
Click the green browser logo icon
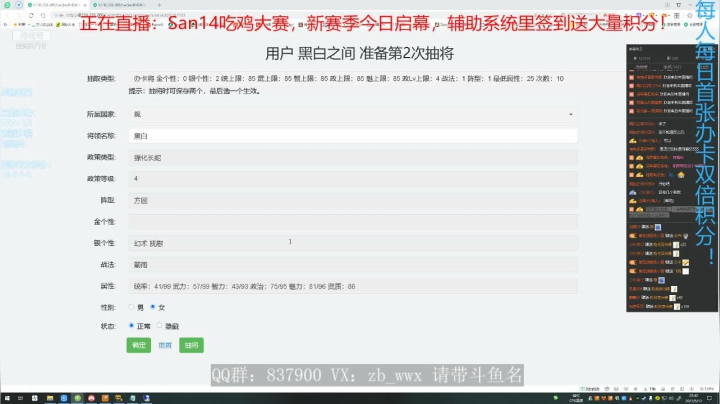pyautogui.click(x=7, y=5)
